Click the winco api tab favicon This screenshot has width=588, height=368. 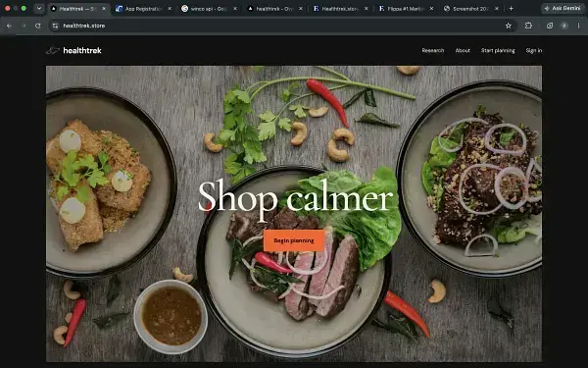point(184,8)
